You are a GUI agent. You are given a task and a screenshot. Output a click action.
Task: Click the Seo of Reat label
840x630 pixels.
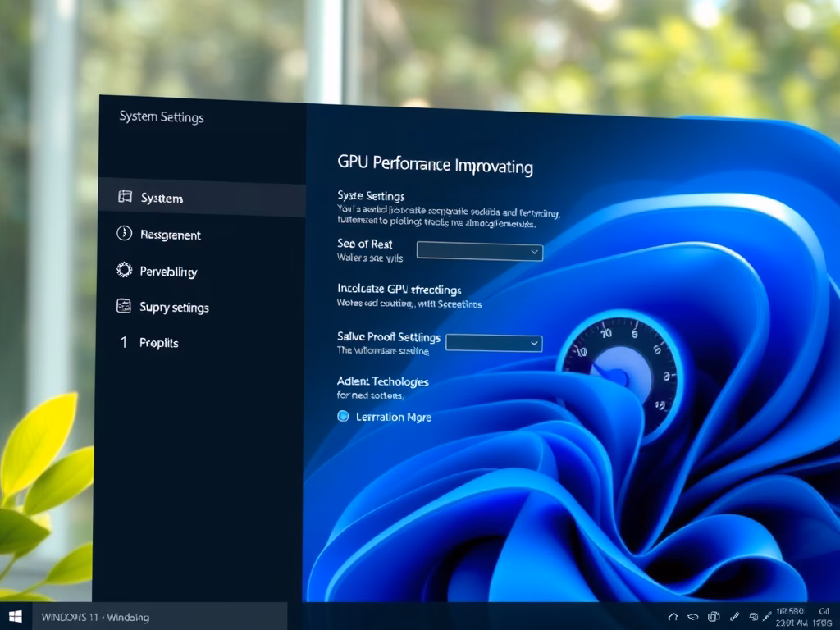[364, 244]
